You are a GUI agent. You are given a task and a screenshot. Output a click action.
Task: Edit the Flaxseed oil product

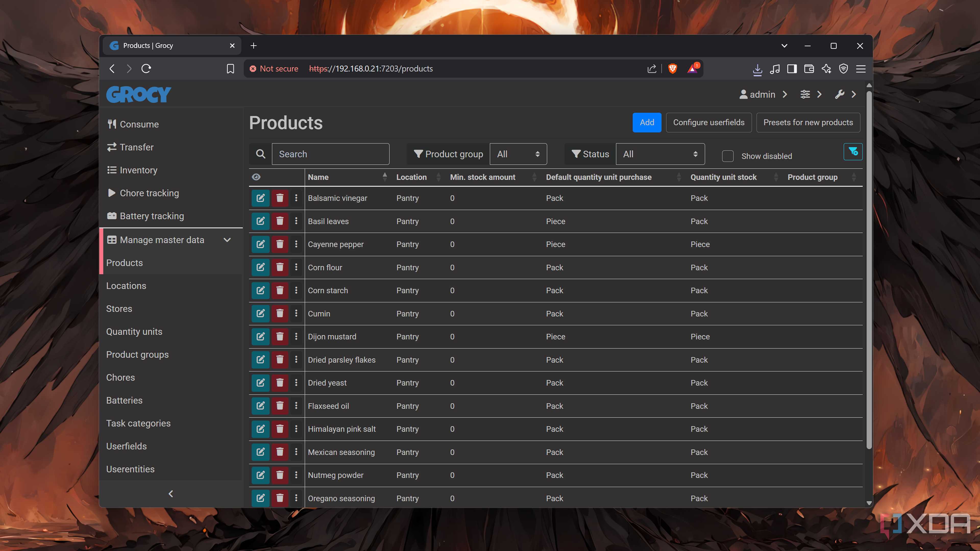(x=260, y=406)
